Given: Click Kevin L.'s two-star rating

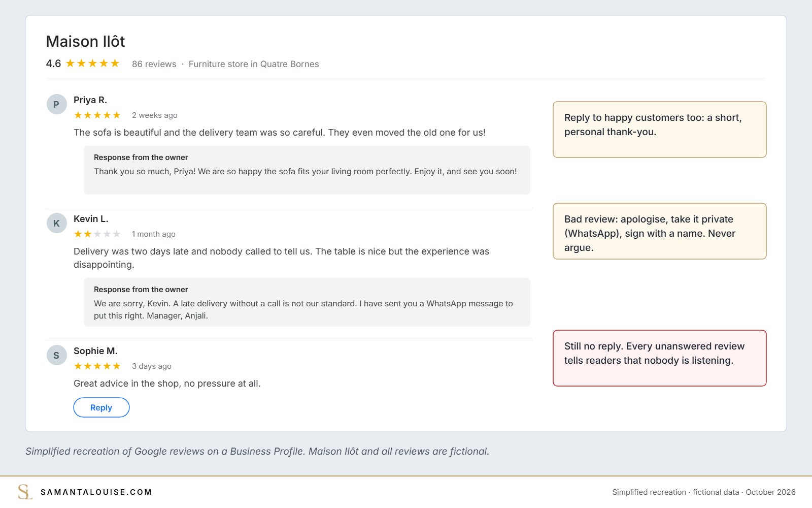Looking at the screenshot, I should (x=97, y=234).
